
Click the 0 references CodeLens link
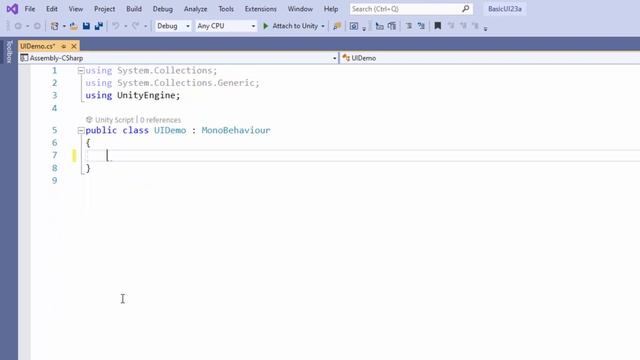coord(160,120)
